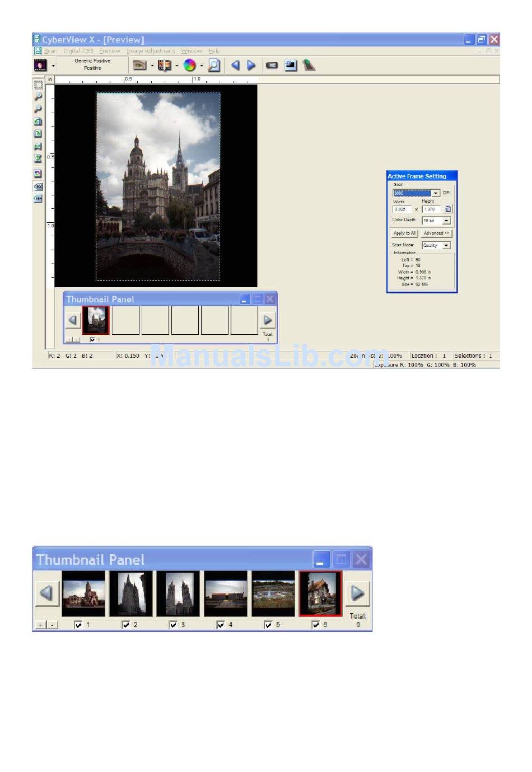
Task: Click the 'in' ruler unit button
Action: click(x=50, y=79)
